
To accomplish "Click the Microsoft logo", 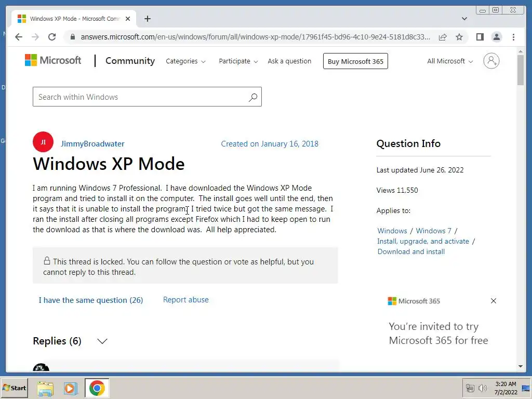I will coord(53,60).
